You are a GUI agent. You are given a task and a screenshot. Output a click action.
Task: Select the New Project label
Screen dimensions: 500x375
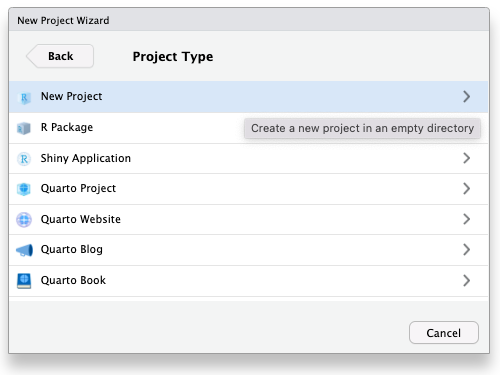point(71,96)
